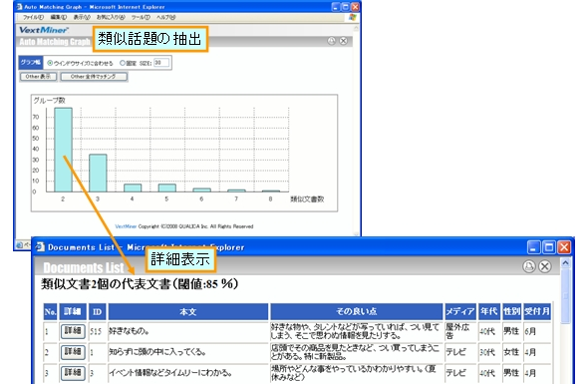This screenshot has width=588, height=384.
Task: Click the bar for 4 similar documents
Action: [x=133, y=188]
